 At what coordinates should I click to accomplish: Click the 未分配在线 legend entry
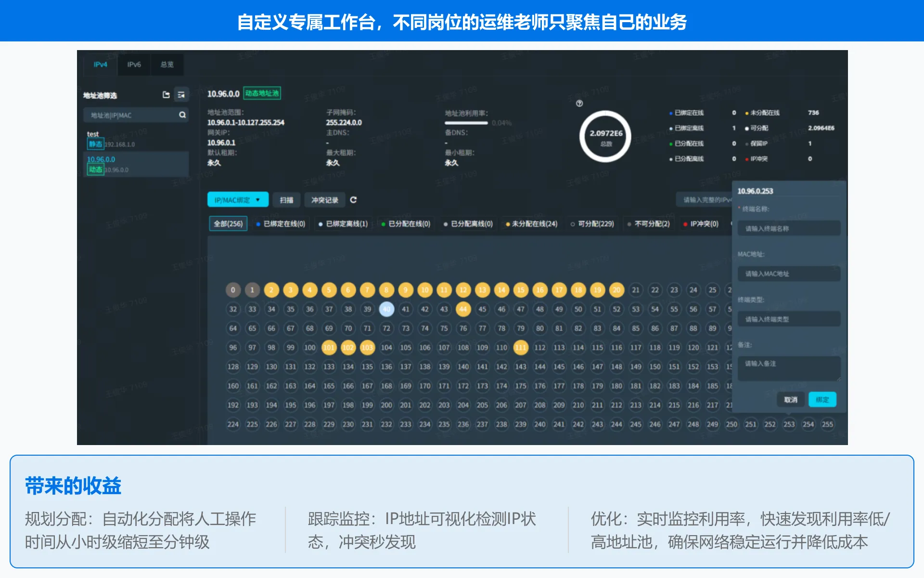[x=763, y=113]
